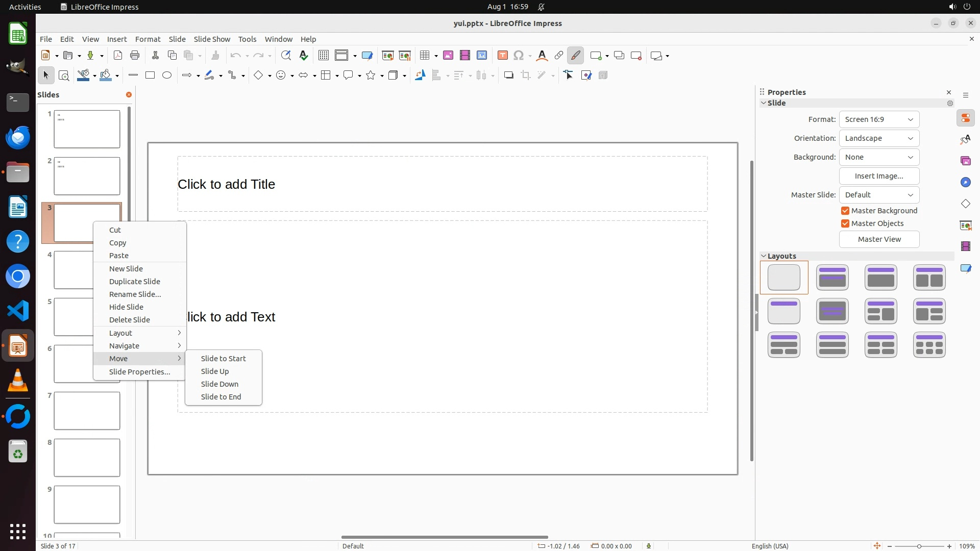Open VLC media player from dock
The width and height of the screenshot is (980, 551).
(18, 381)
